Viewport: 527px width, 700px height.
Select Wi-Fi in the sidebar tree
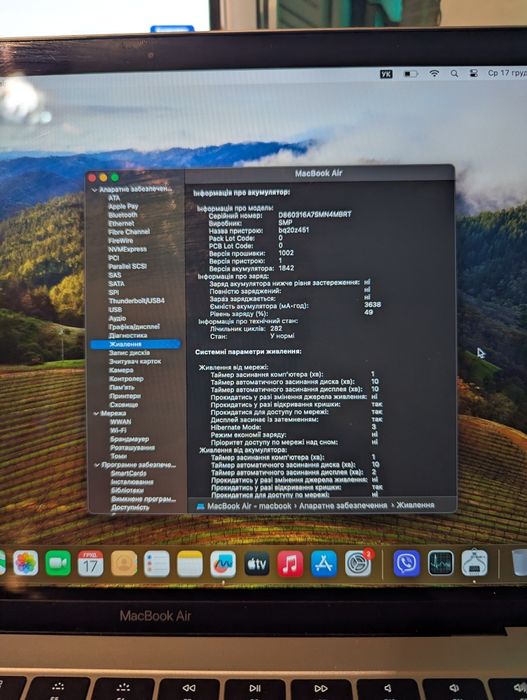coord(118,430)
